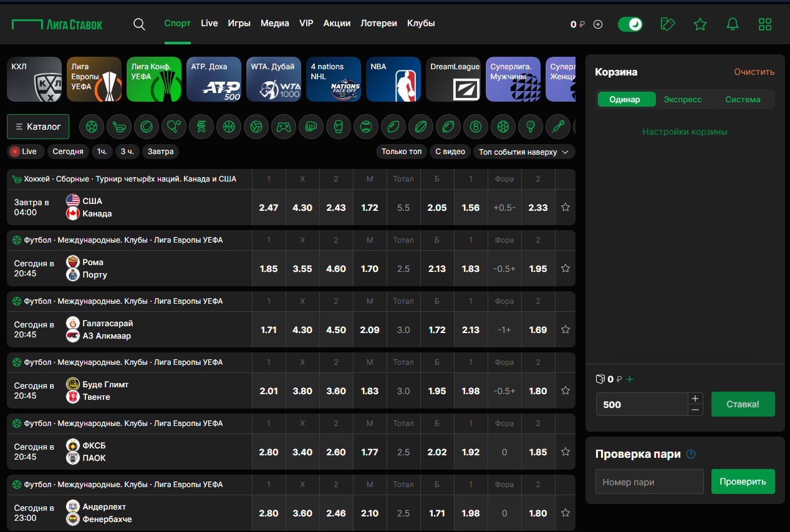This screenshot has height=532, width=790.
Task: Select the boxing glove icon
Action: [x=339, y=127]
